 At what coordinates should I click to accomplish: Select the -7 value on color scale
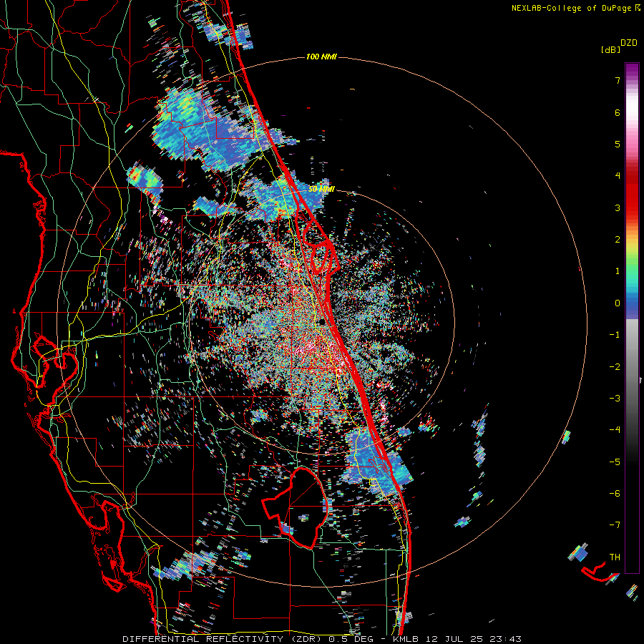click(x=615, y=525)
